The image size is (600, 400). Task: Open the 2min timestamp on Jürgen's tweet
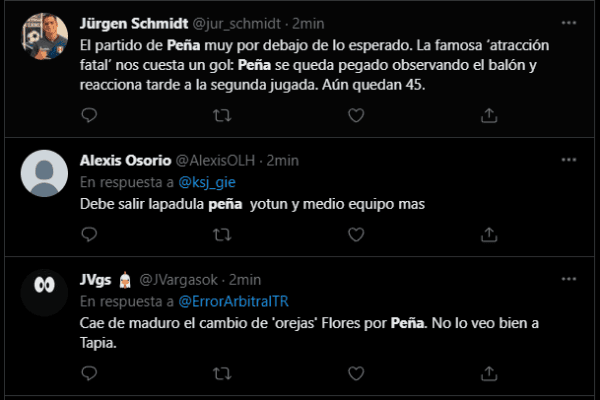[x=337, y=20]
